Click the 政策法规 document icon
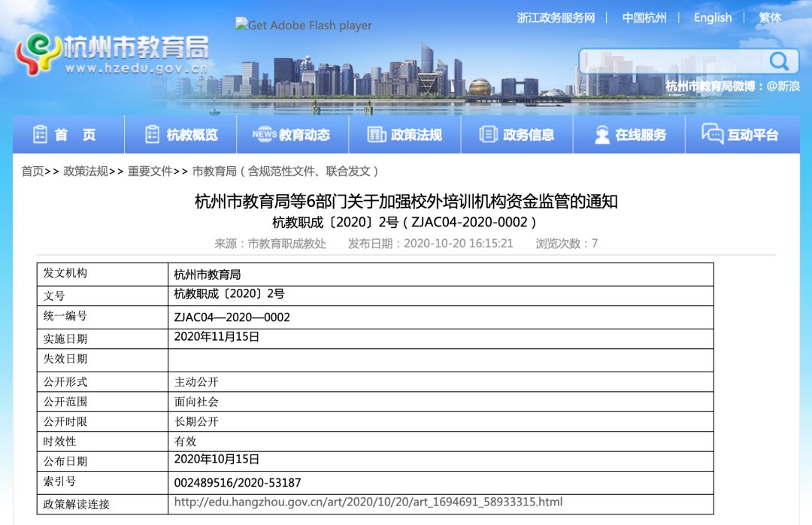Screen dimensions: 812x525 pyautogui.click(x=377, y=135)
